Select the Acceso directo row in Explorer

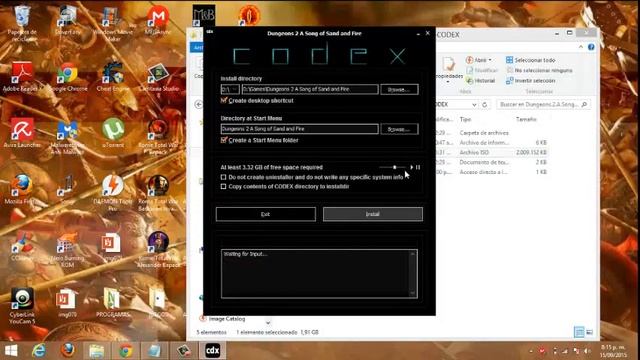pyautogui.click(x=492, y=172)
